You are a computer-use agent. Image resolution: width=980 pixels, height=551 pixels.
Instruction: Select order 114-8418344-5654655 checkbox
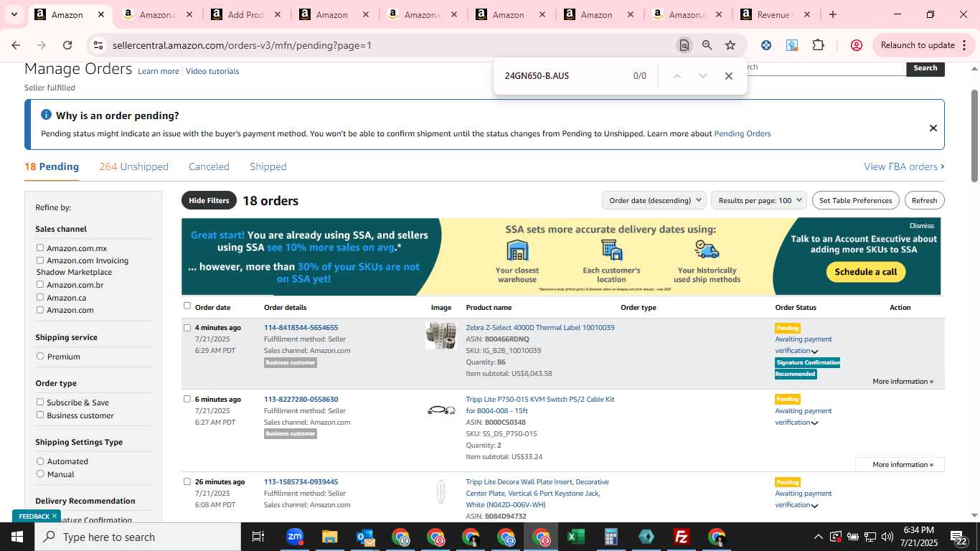click(187, 327)
